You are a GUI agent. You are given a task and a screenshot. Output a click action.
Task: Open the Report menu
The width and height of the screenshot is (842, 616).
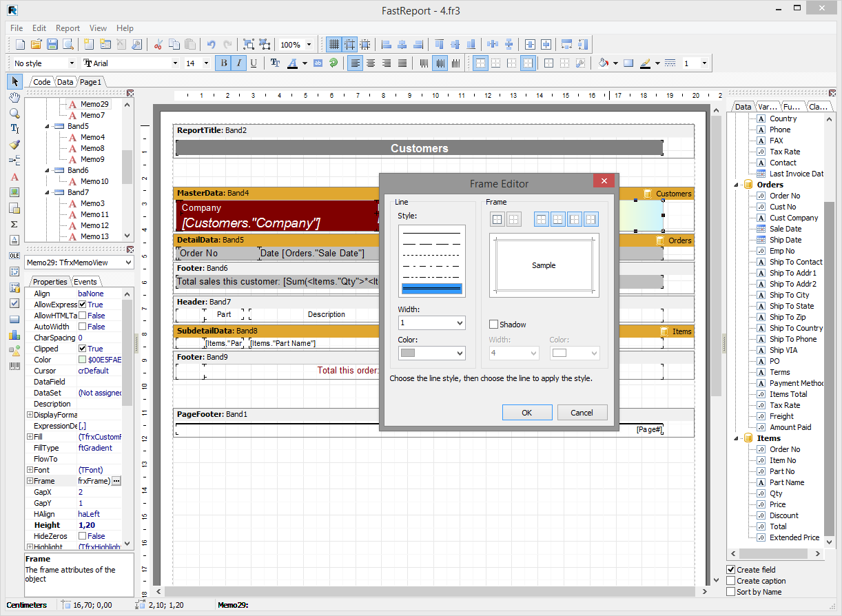(68, 28)
